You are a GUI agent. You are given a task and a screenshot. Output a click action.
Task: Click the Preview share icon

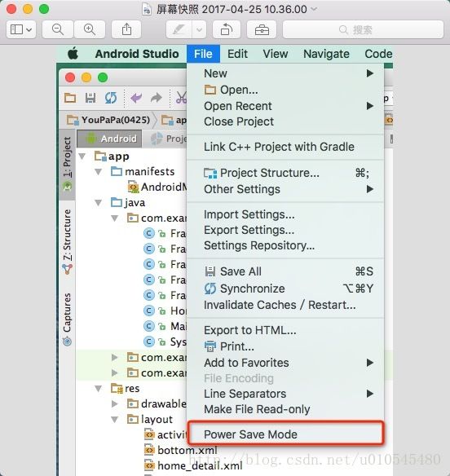[x=126, y=29]
